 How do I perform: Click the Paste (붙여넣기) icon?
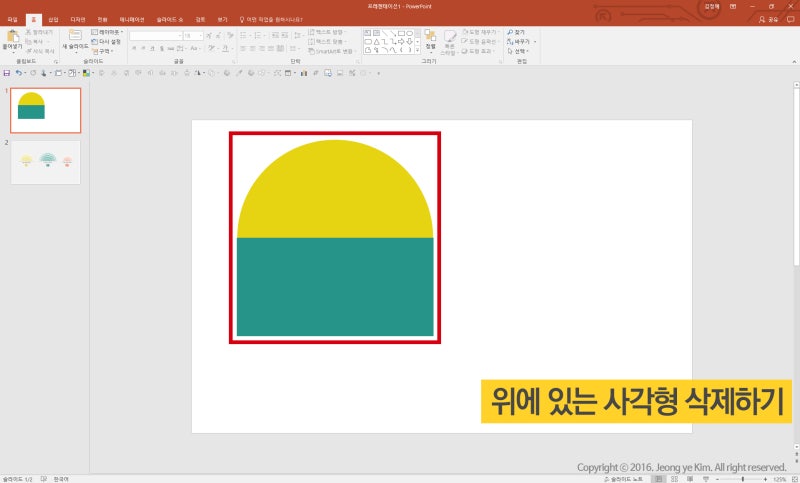[x=12, y=37]
